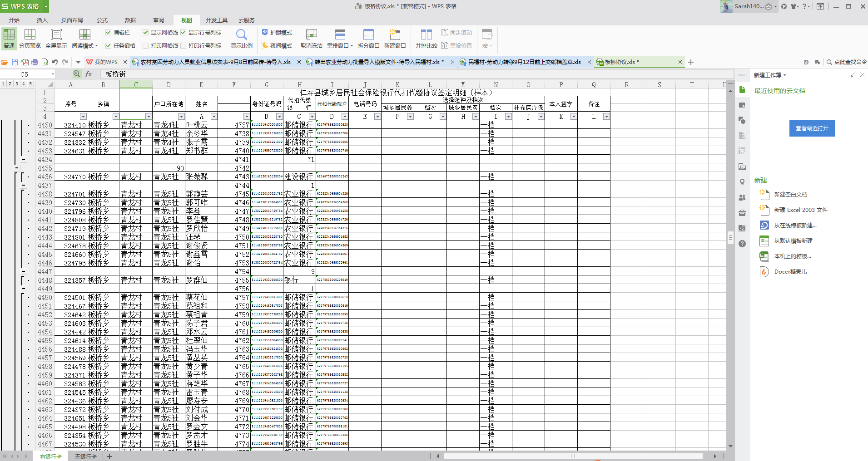Open print preview from quick toolbar

pyautogui.click(x=45, y=62)
